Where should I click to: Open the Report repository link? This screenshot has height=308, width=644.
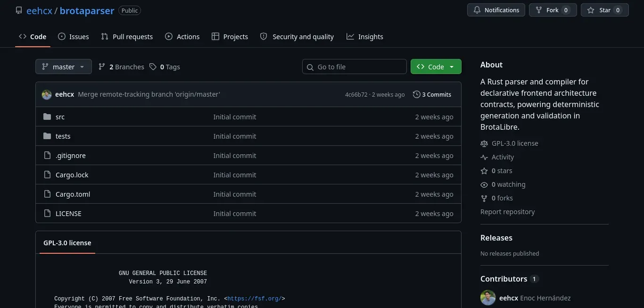(x=508, y=212)
